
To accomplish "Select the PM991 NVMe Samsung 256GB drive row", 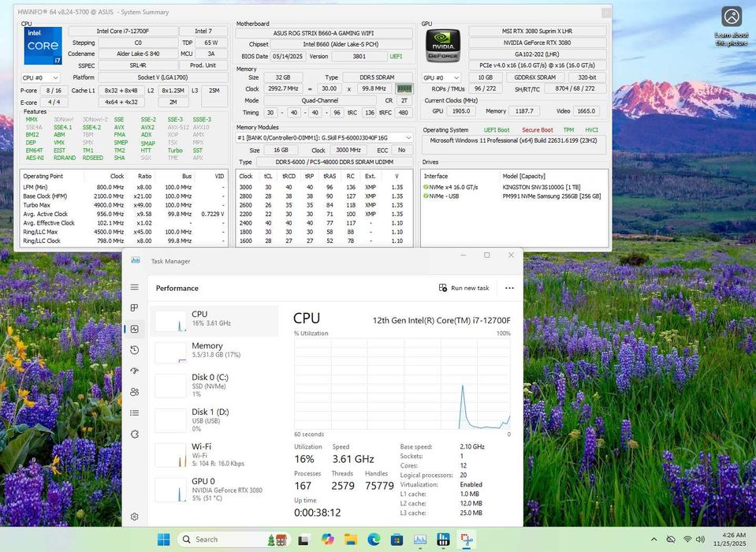I will [x=513, y=196].
